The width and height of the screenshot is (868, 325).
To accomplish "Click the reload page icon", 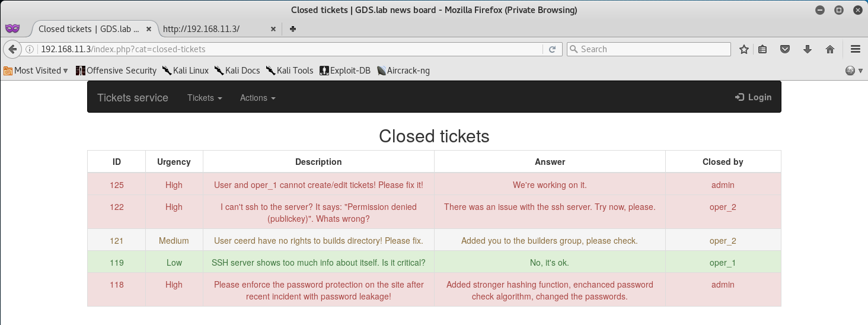I will tap(552, 49).
